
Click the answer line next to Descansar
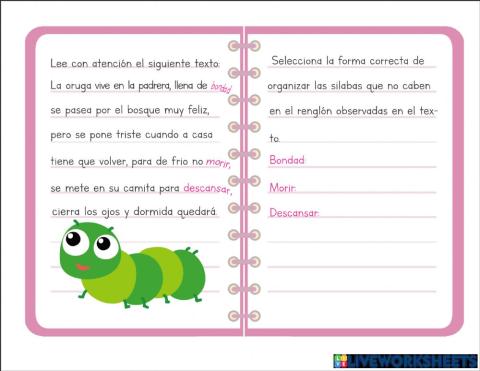[x=378, y=212]
